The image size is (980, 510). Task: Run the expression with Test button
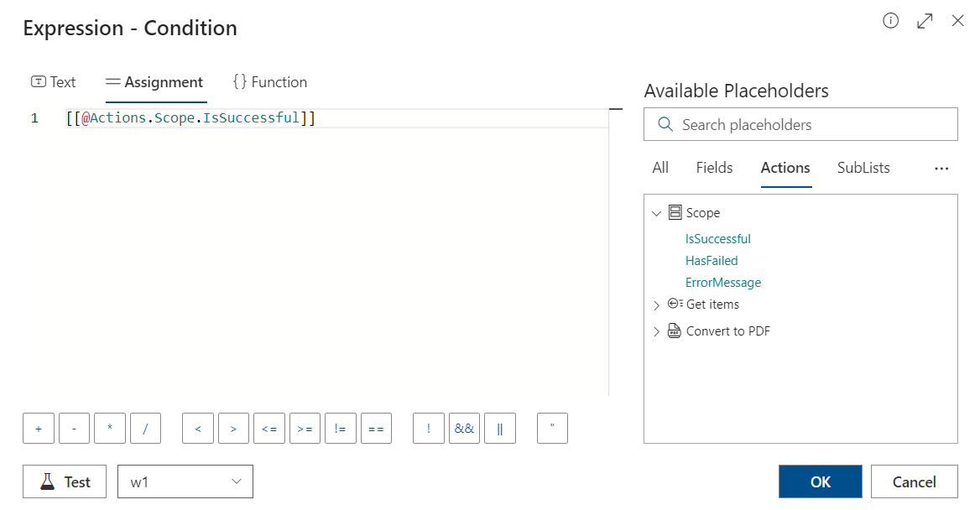click(65, 481)
